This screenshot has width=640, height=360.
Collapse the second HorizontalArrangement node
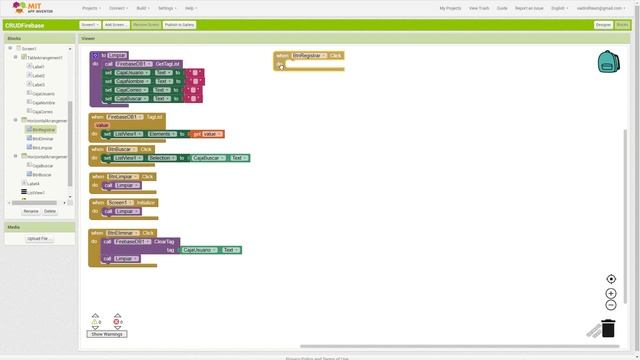pyautogui.click(x=16, y=156)
